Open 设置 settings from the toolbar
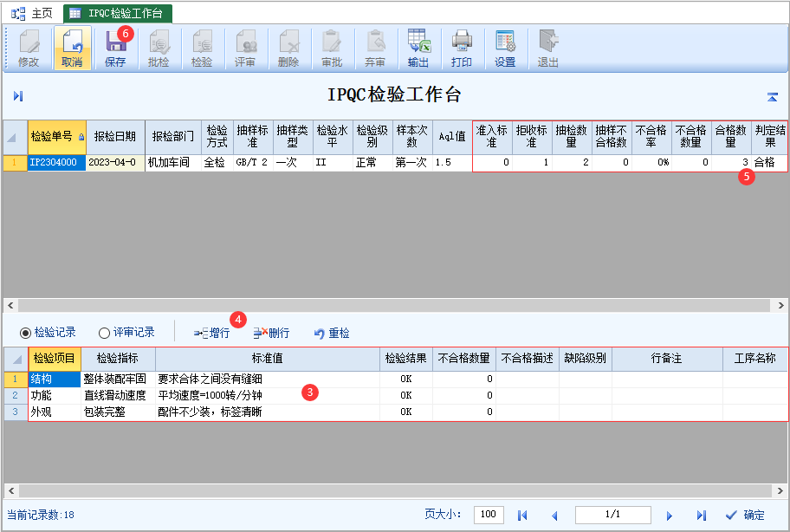 click(x=505, y=49)
